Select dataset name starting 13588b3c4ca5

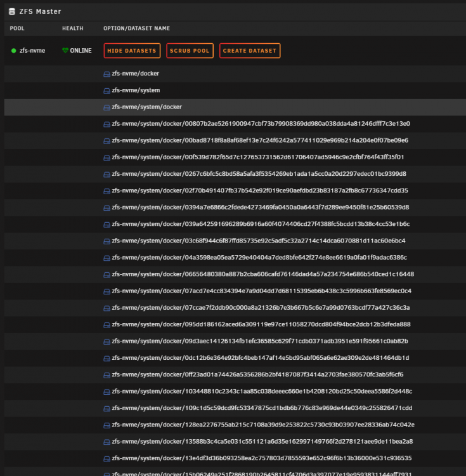pyautogui.click(x=262, y=441)
